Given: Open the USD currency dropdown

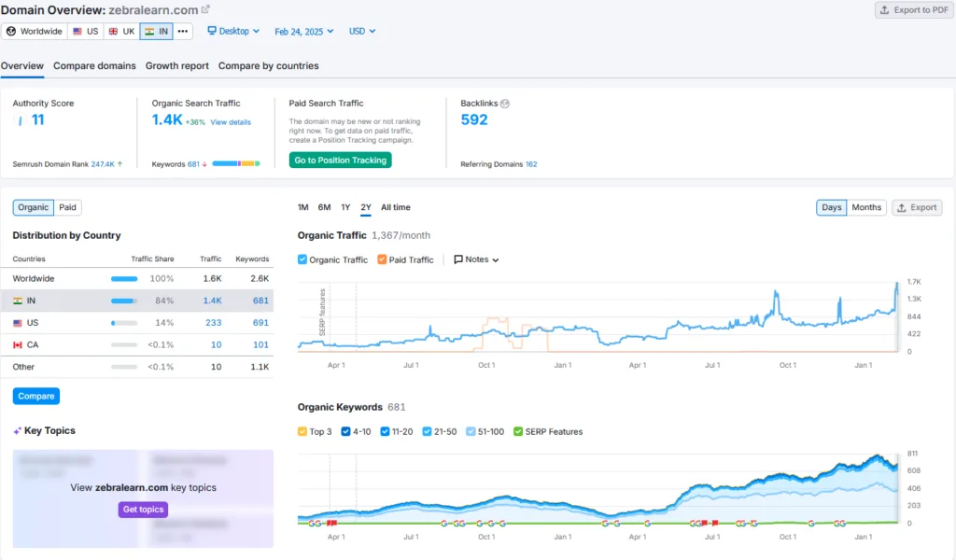Looking at the screenshot, I should 362,31.
